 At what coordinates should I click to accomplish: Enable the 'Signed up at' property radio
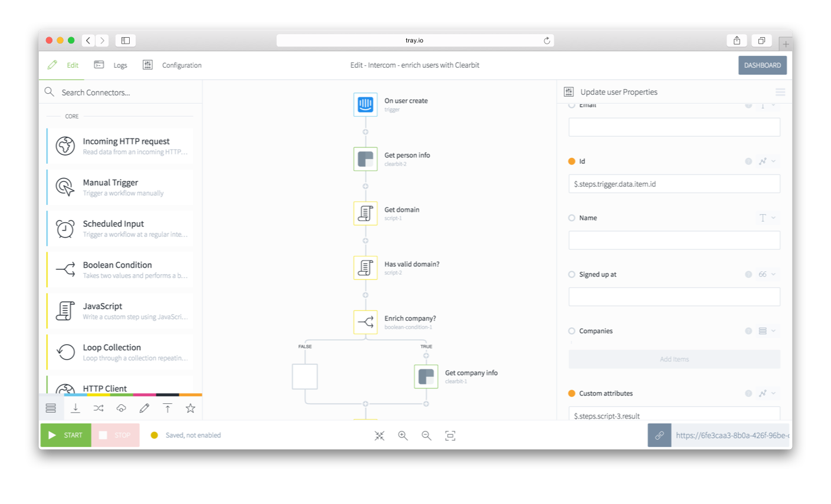tap(571, 274)
